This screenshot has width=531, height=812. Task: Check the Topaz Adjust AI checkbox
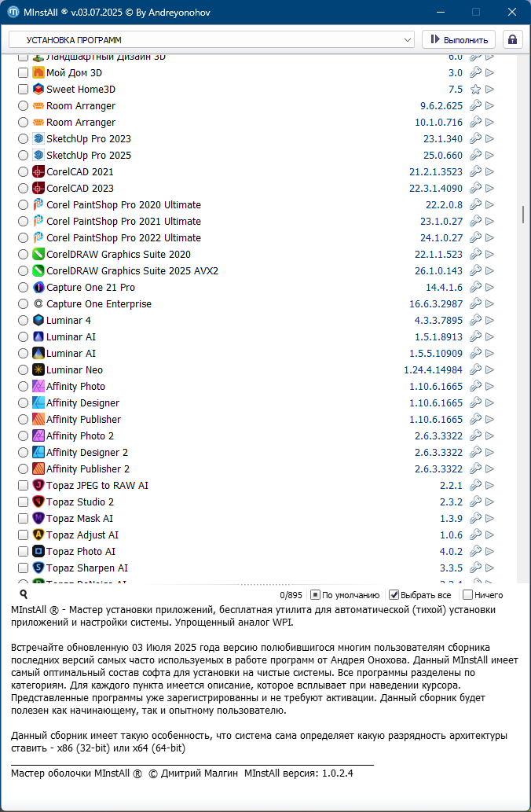click(x=23, y=535)
